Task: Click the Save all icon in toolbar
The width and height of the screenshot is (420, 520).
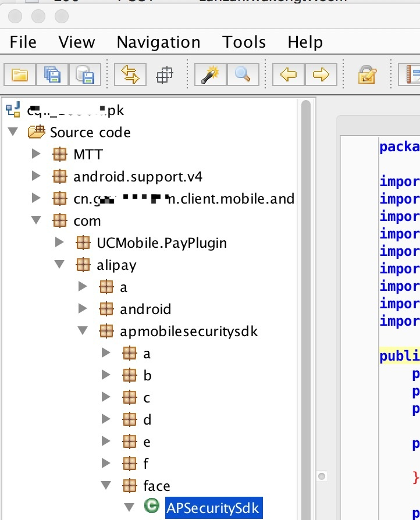Action: (52, 74)
